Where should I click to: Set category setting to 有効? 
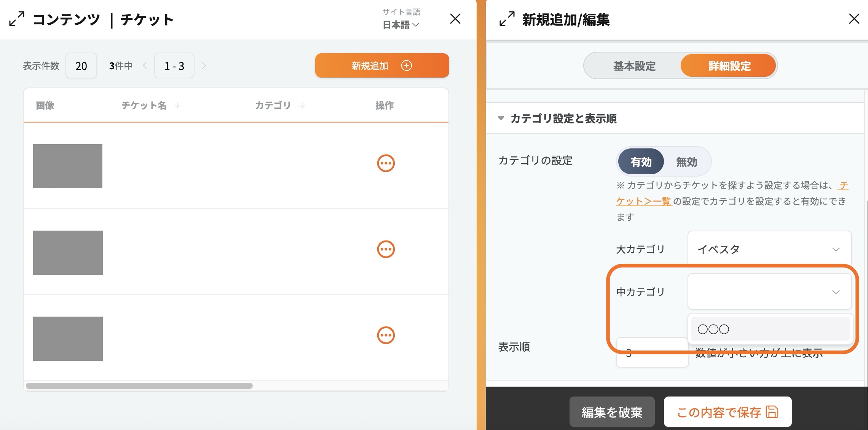(641, 162)
